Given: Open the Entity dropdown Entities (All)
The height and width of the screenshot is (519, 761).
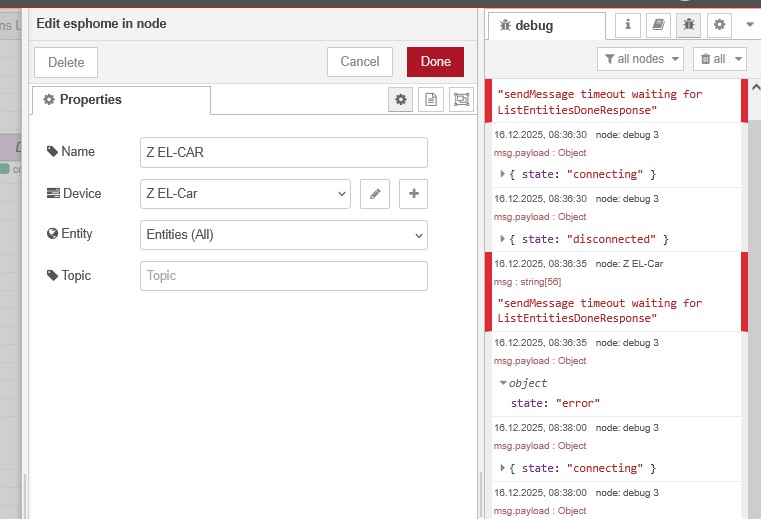Looking at the screenshot, I should [x=284, y=235].
